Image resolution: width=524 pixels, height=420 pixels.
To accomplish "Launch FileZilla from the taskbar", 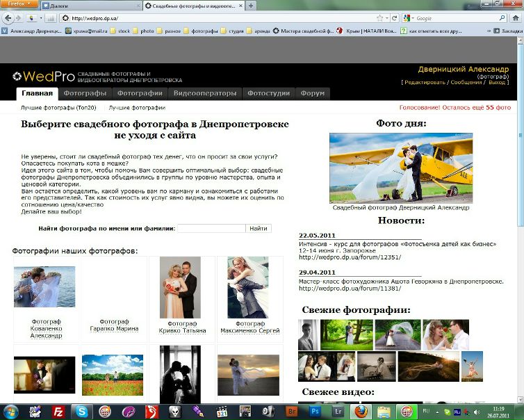I will point(59,411).
